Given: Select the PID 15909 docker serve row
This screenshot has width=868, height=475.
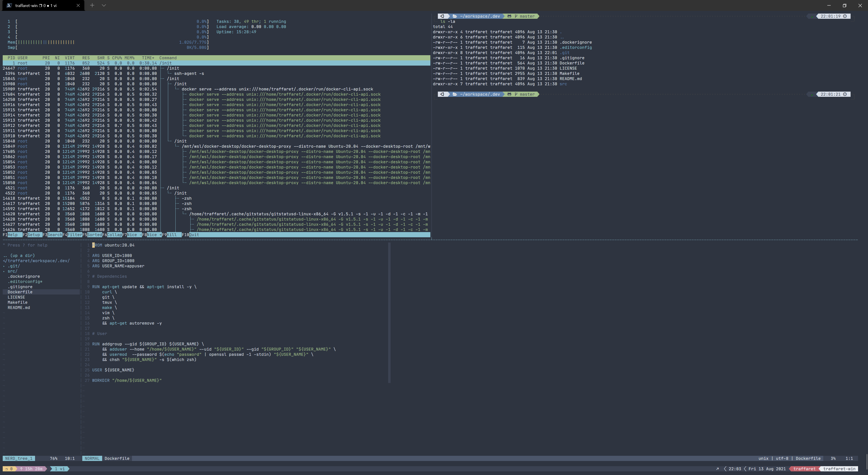Looking at the screenshot, I should coord(216,89).
